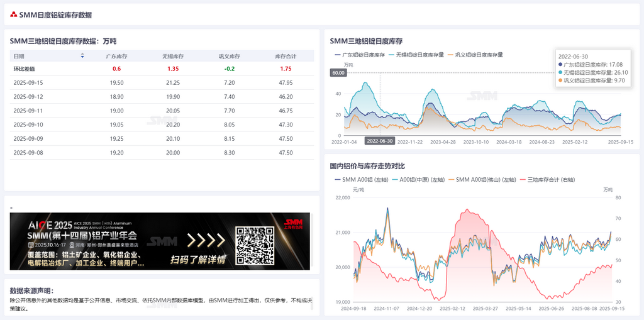Screen dimensions: 644x320
Task: Click total inventory 46.20 cell
Action: click(x=286, y=97)
